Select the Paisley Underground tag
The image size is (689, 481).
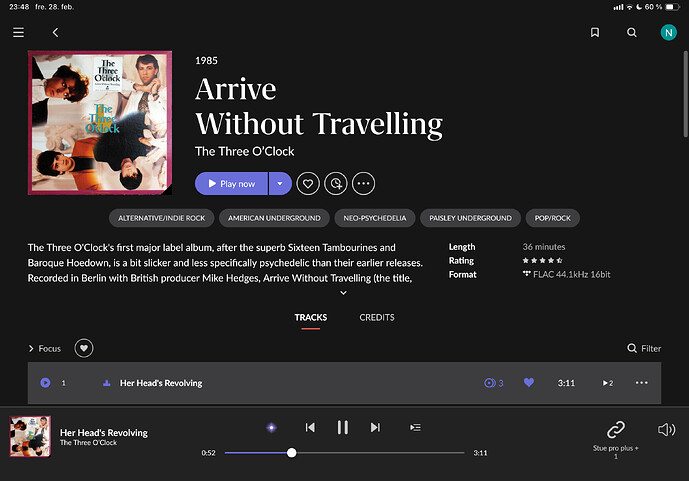(x=470, y=218)
